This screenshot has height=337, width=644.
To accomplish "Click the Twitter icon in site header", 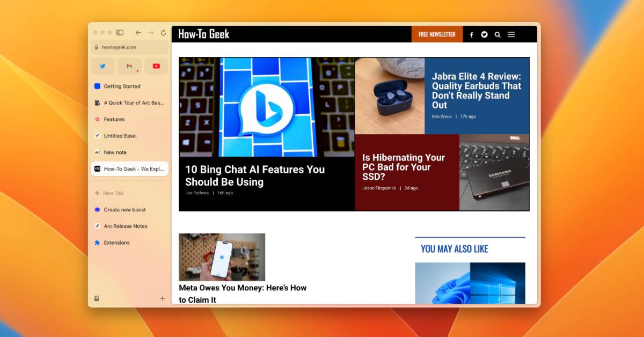I will pyautogui.click(x=484, y=34).
